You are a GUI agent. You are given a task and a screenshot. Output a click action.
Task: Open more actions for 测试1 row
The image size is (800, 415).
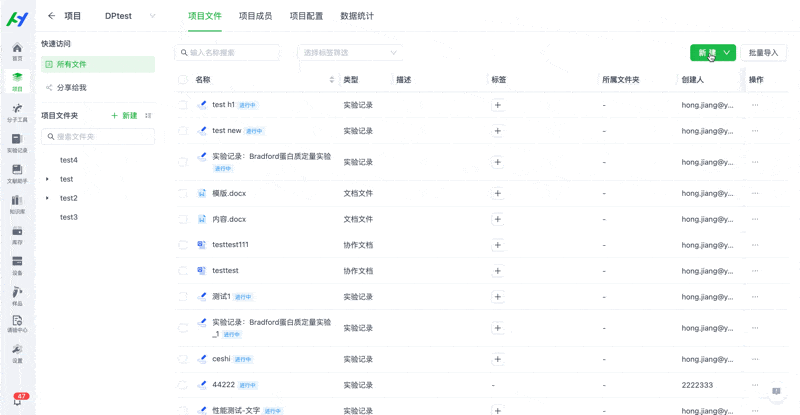pyautogui.click(x=755, y=297)
